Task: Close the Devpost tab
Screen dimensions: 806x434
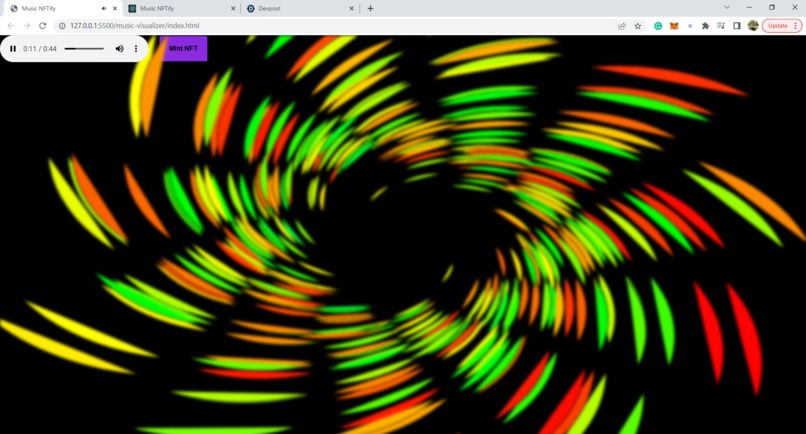Action: (x=352, y=8)
